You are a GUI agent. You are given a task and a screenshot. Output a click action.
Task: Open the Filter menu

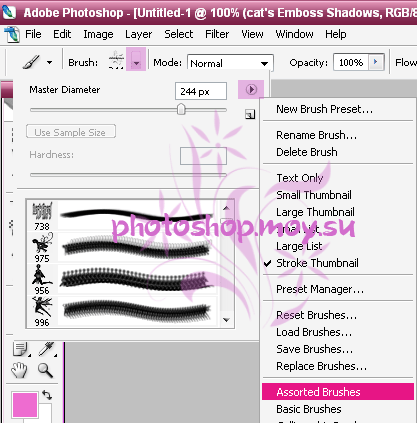[217, 34]
